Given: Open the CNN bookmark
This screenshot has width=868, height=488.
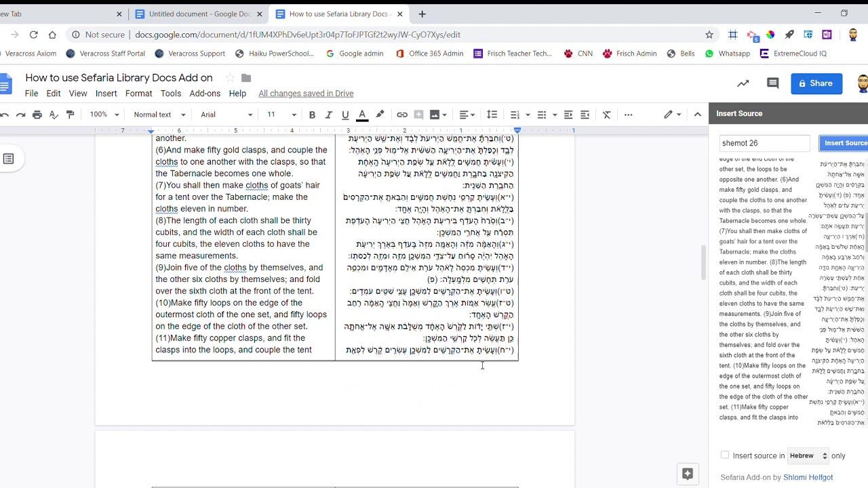Looking at the screenshot, I should point(578,54).
